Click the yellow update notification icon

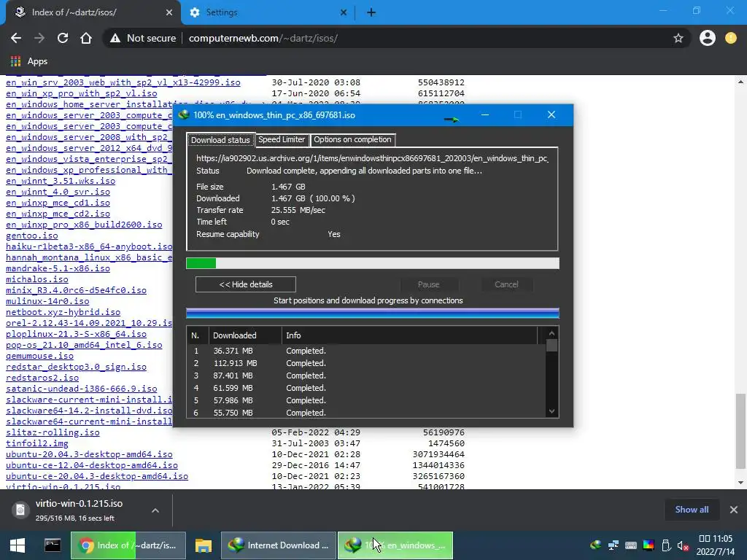[x=731, y=38]
